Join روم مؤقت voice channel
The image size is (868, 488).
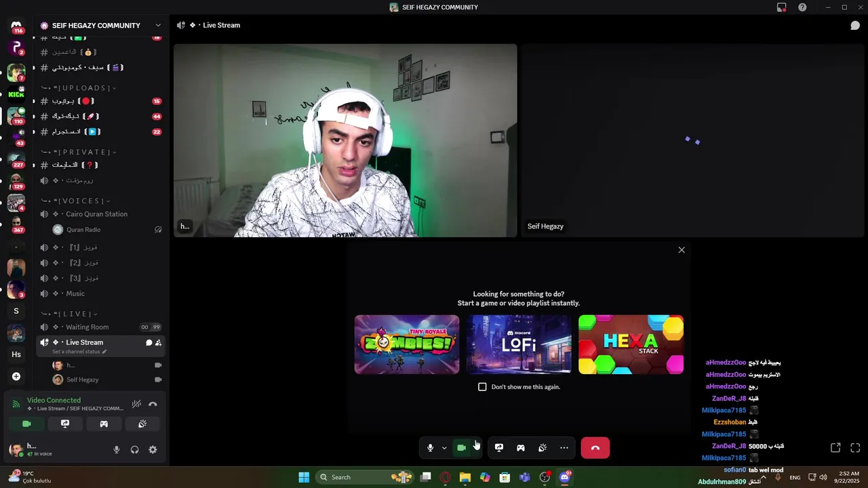[x=100, y=181]
